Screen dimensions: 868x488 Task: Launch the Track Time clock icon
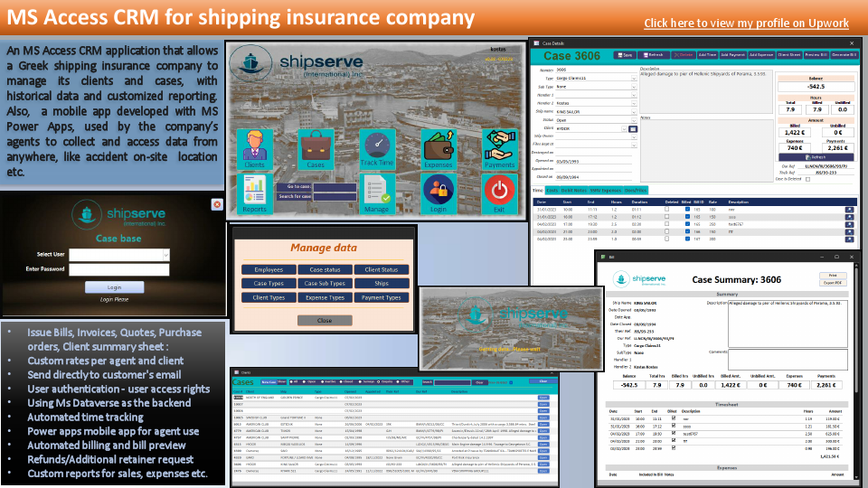377,149
